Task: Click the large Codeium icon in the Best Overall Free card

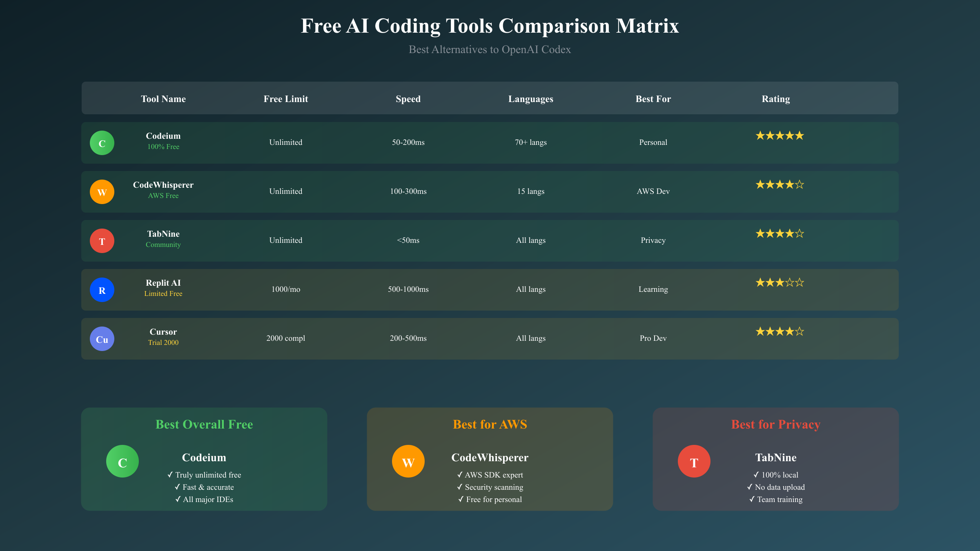Action: click(x=122, y=461)
